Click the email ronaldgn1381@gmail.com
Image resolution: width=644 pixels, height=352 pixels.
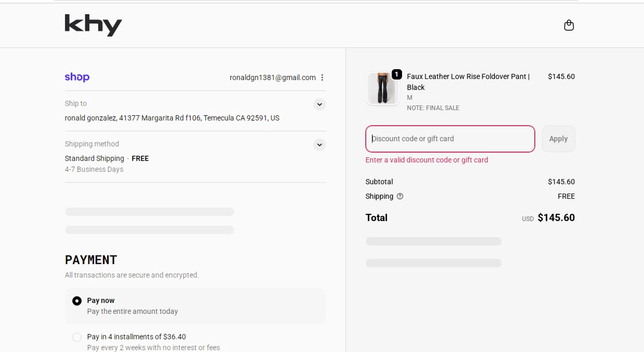pos(273,78)
